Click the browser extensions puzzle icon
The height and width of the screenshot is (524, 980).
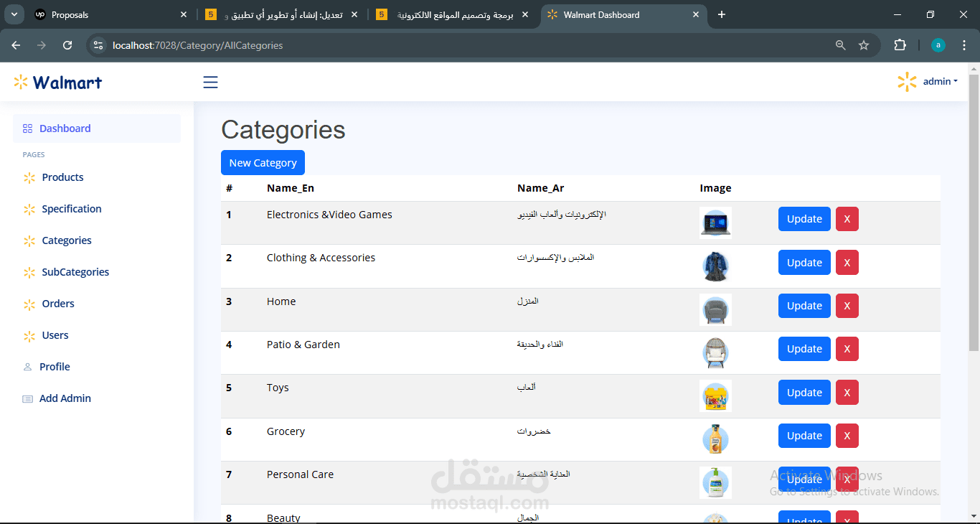(900, 45)
